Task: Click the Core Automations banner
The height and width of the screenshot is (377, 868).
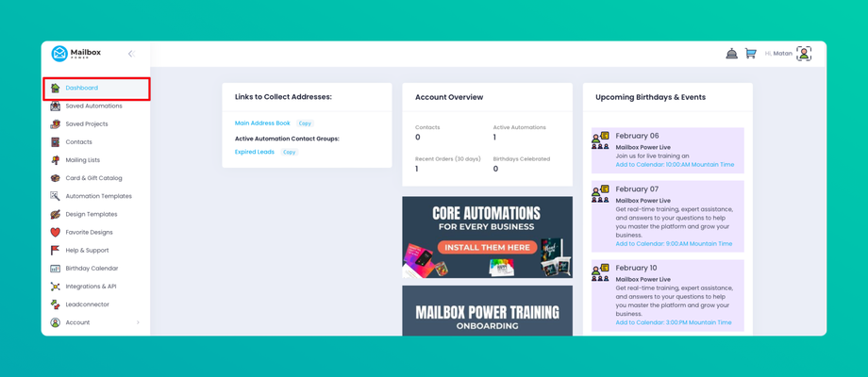Action: (487, 238)
